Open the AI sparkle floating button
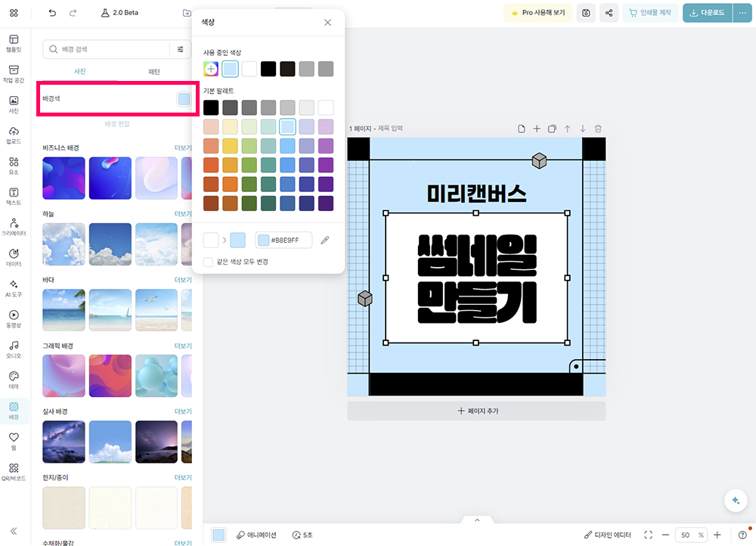Image resolution: width=756 pixels, height=546 pixels. [736, 500]
